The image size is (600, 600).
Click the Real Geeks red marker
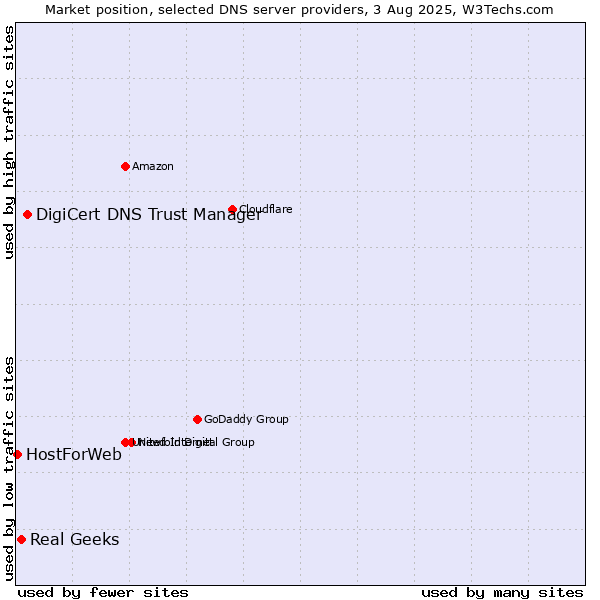21,540
